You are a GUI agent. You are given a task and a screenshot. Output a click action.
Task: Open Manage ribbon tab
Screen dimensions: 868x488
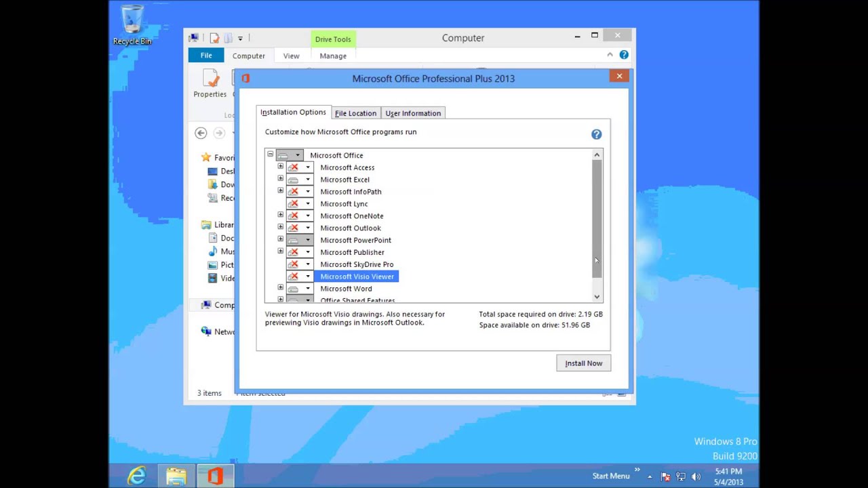[333, 56]
